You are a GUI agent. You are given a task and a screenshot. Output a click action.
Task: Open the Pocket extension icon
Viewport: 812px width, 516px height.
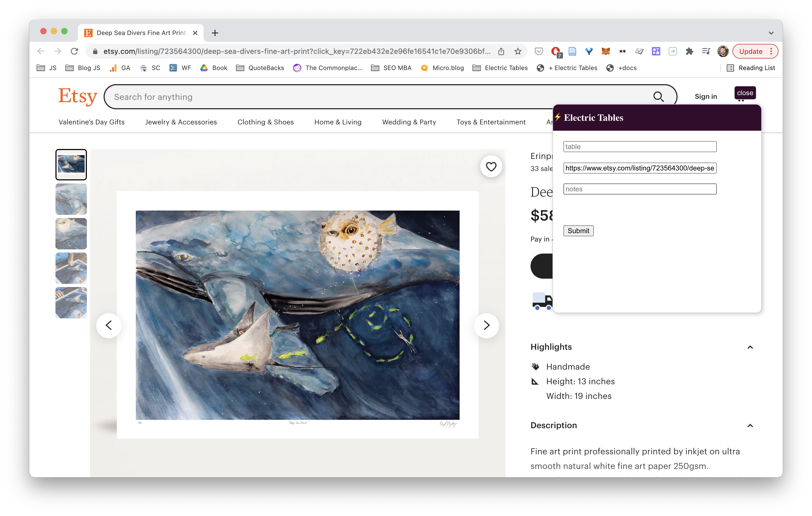(539, 51)
